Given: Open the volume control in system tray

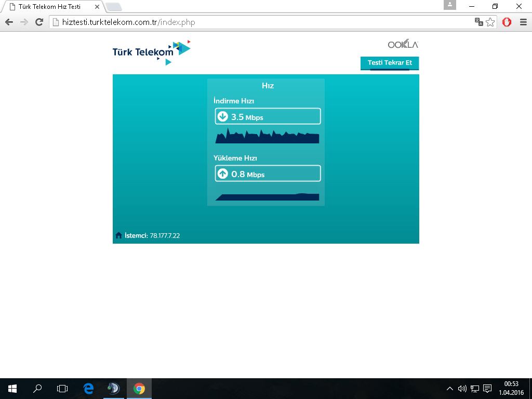Looking at the screenshot, I should pyautogui.click(x=462, y=389).
